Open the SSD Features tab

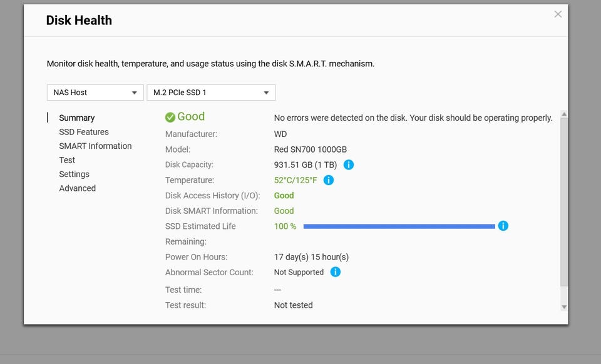click(x=84, y=132)
